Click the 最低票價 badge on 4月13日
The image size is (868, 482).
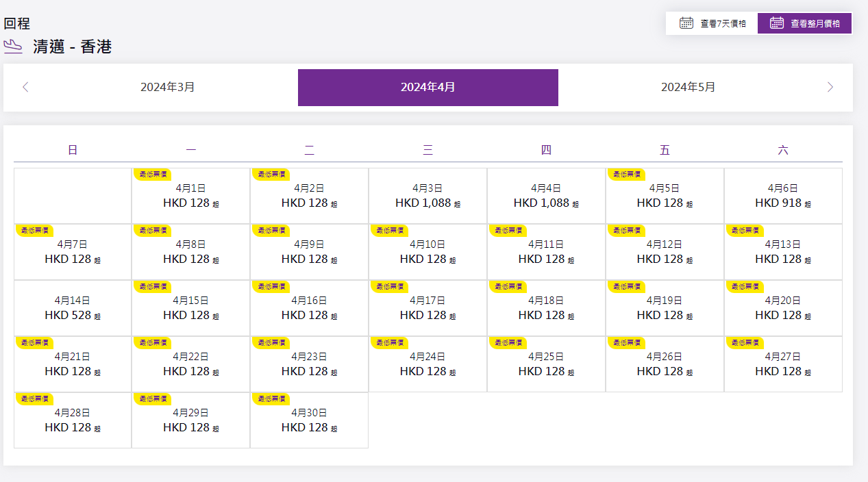pos(745,230)
